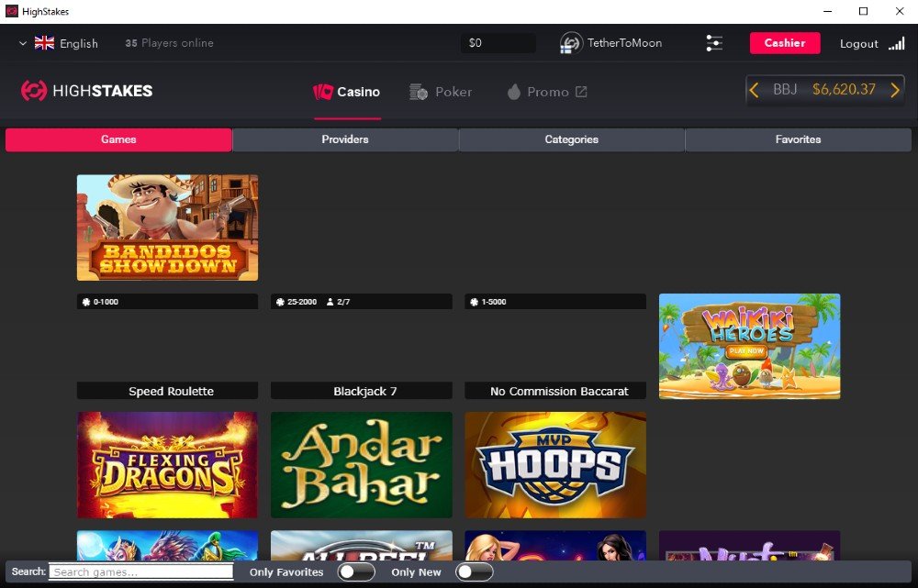Open the Andar Bahar game
Screen dimensions: 918x588
[361, 465]
